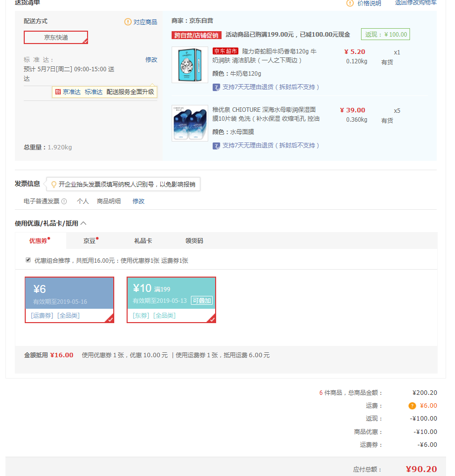Click total payable ¥90.20 amount
The width and height of the screenshot is (455, 476).
pyautogui.click(x=421, y=470)
